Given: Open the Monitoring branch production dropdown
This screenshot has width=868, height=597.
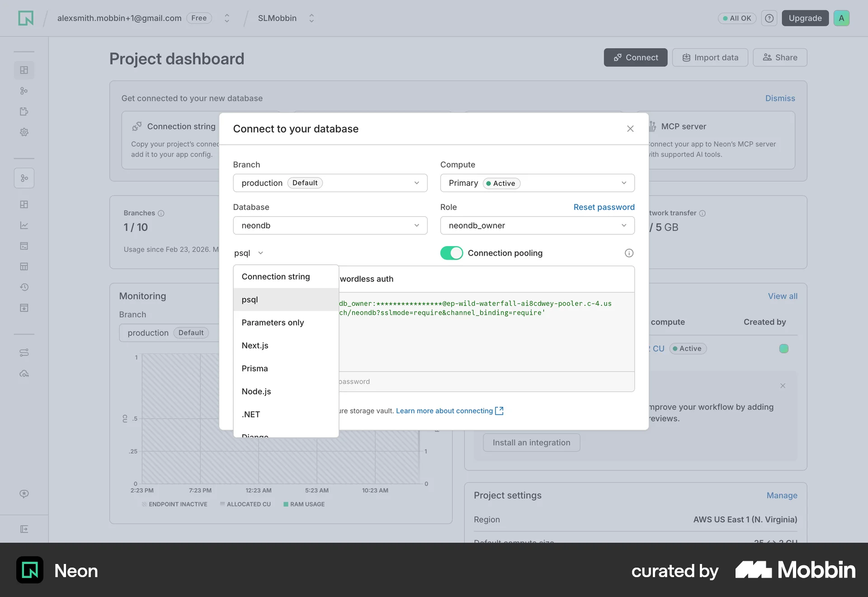Looking at the screenshot, I should coord(169,333).
